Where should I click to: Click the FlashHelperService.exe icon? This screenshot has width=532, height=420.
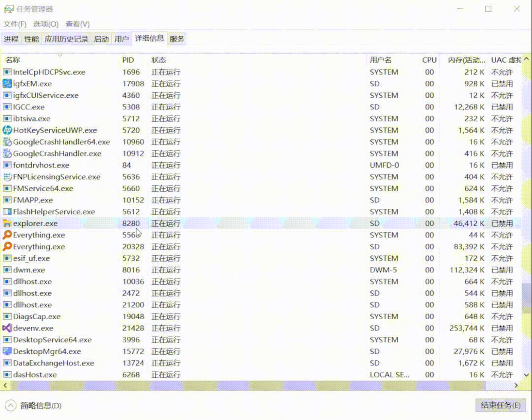coord(7,212)
